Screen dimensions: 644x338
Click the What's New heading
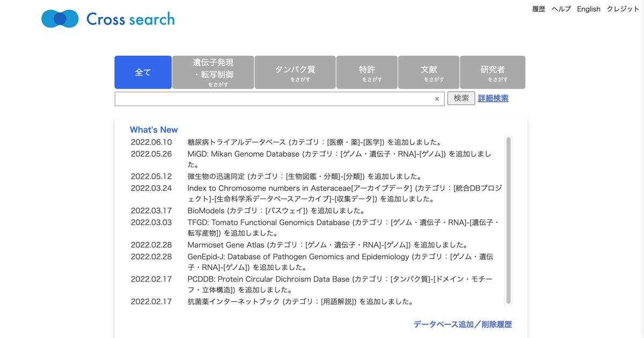click(153, 130)
